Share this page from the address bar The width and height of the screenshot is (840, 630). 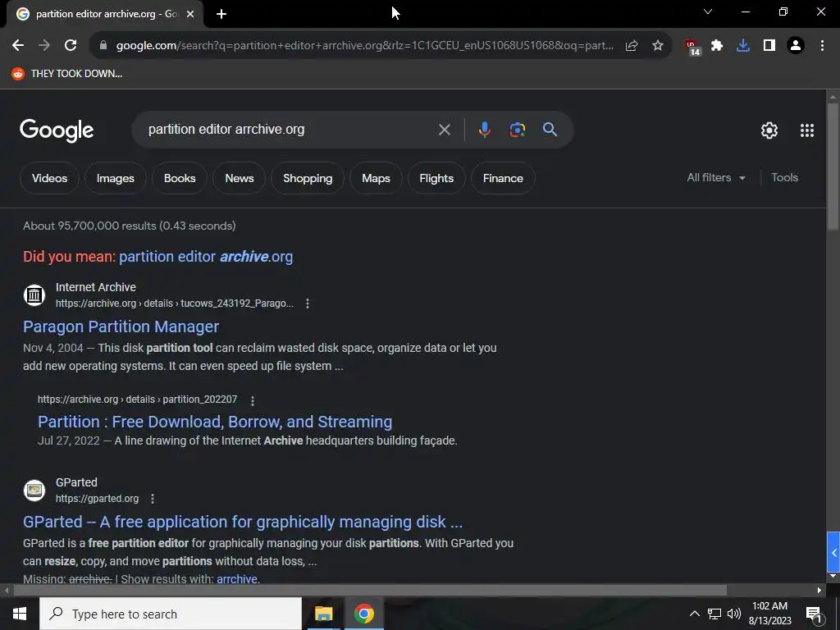[x=632, y=46]
